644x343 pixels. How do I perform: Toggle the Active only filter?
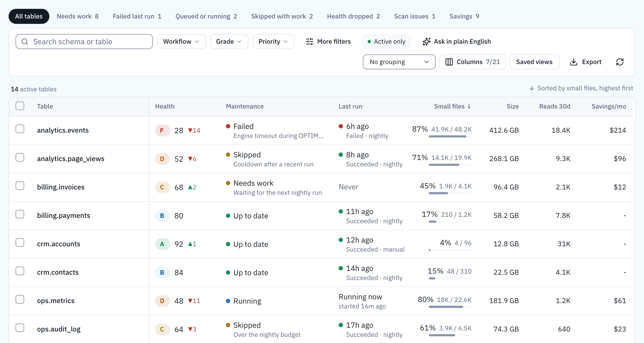click(x=386, y=42)
